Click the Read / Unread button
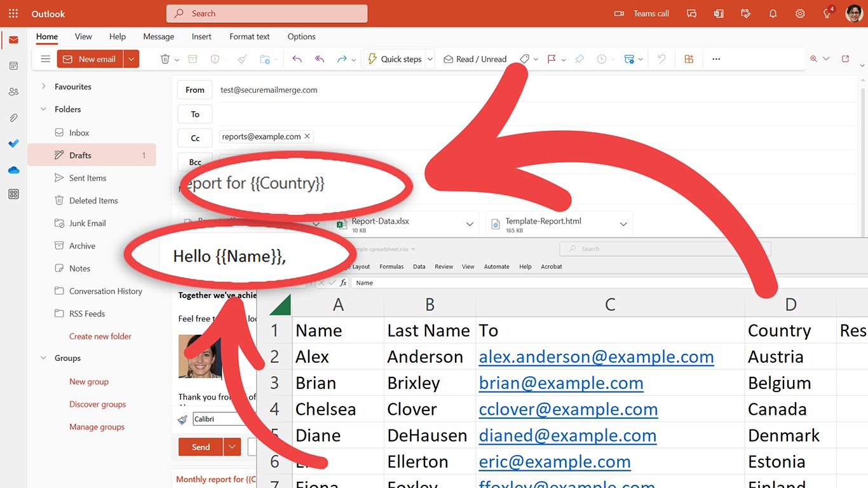Viewport: 868px width, 488px height. 475,59
